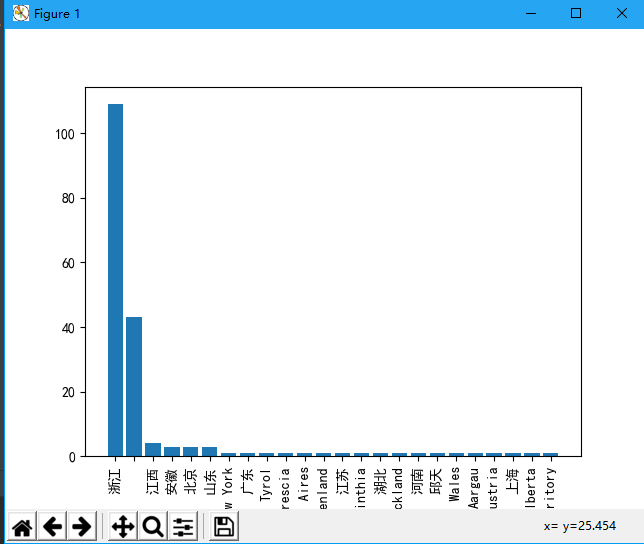Click the x-axis label 山东
Screen dimensions: 644x544
point(209,482)
